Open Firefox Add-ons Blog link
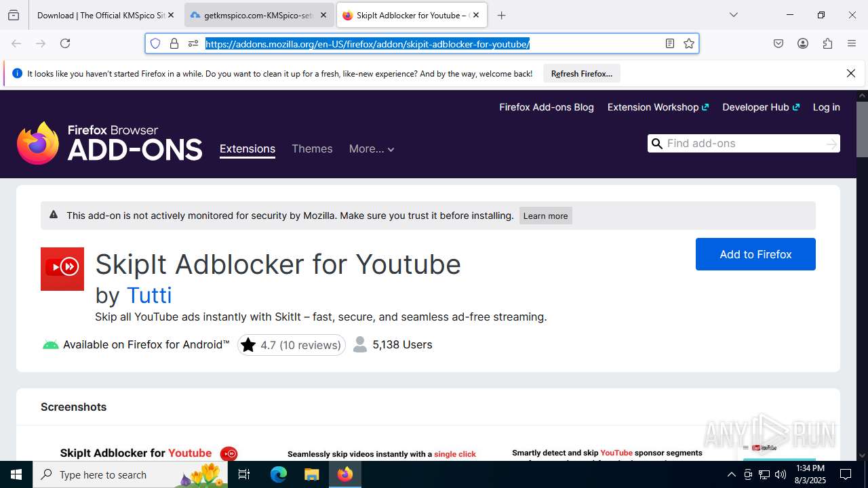This screenshot has width=868, height=488. point(547,107)
